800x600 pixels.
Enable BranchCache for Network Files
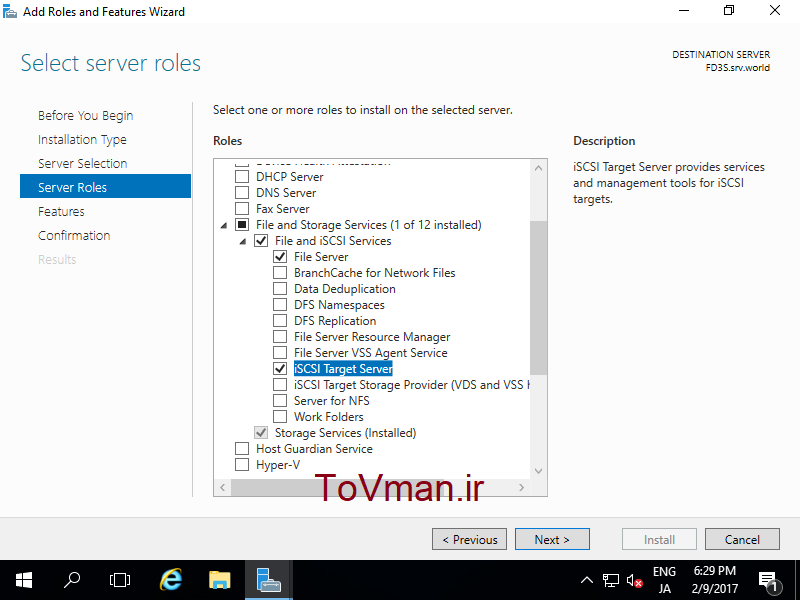280,272
